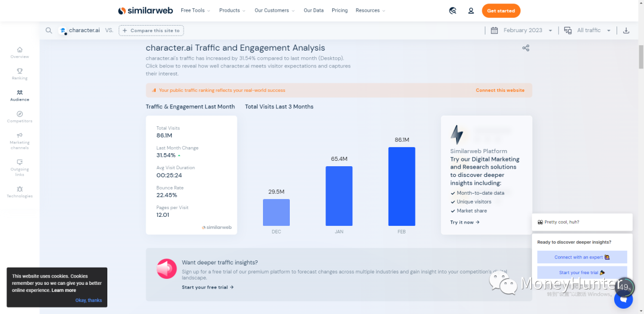Screen dimensions: 644x314
Task: Select the Competitors compass icon
Action: point(20,114)
